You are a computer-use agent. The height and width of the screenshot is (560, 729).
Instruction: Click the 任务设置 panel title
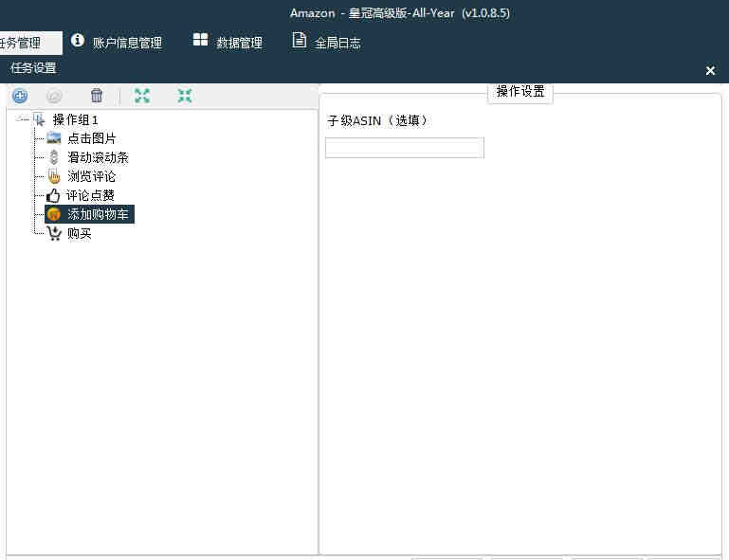point(33,68)
